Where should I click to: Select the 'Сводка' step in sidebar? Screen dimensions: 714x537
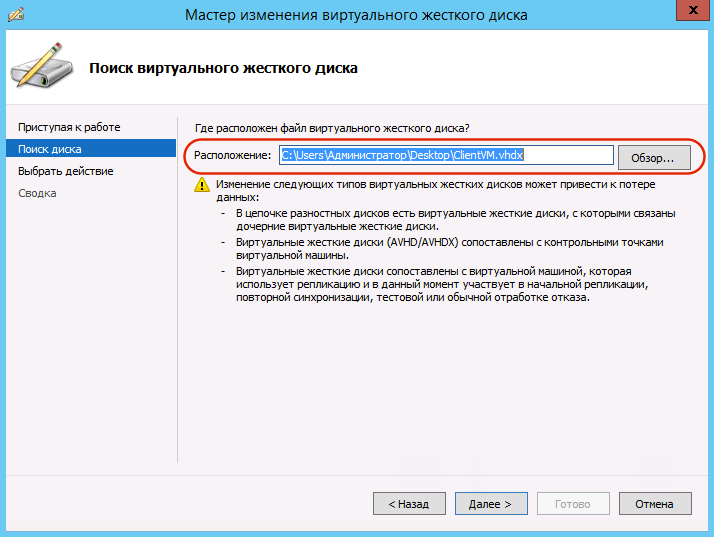tap(37, 193)
